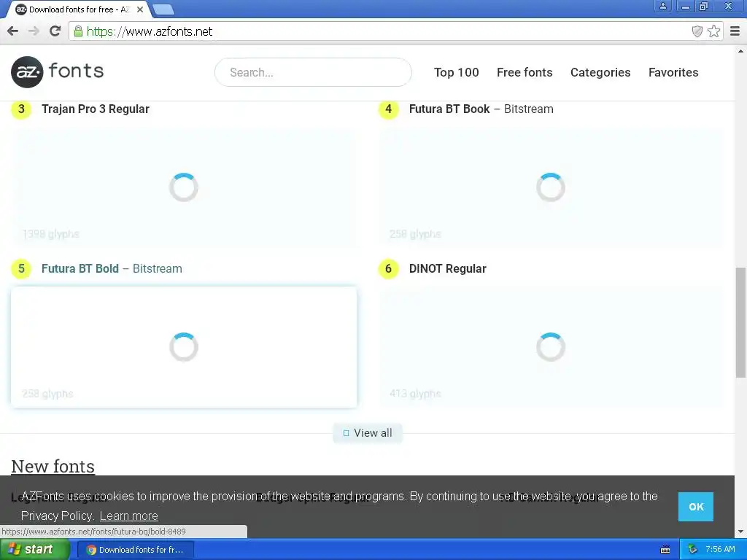Click the number 3 rank badge

click(21, 109)
